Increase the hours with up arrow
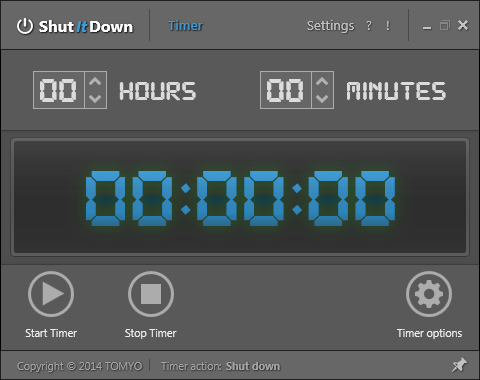The width and height of the screenshot is (480, 380). click(95, 81)
